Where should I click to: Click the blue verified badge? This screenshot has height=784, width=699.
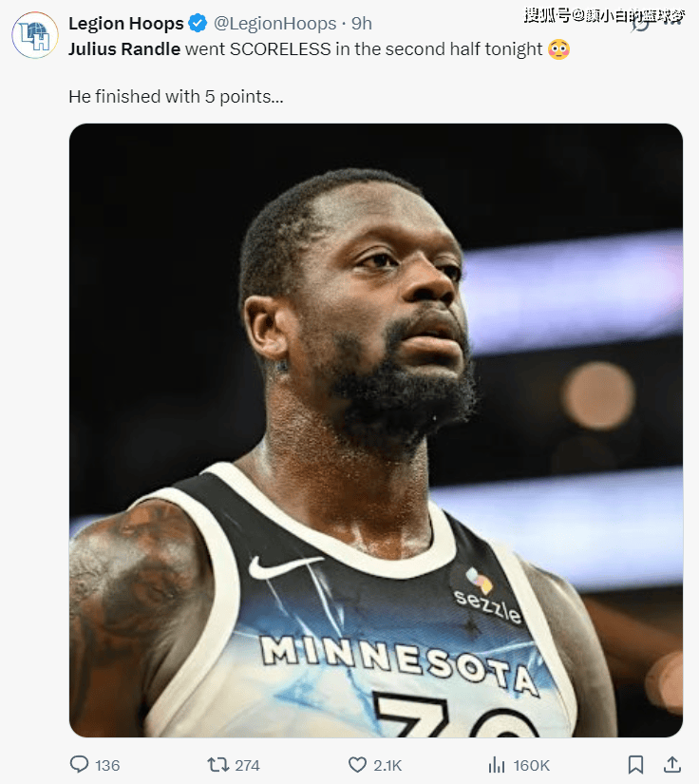click(198, 23)
